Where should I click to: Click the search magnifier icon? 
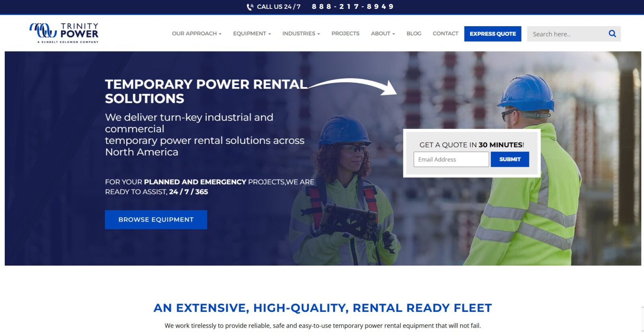(x=612, y=34)
